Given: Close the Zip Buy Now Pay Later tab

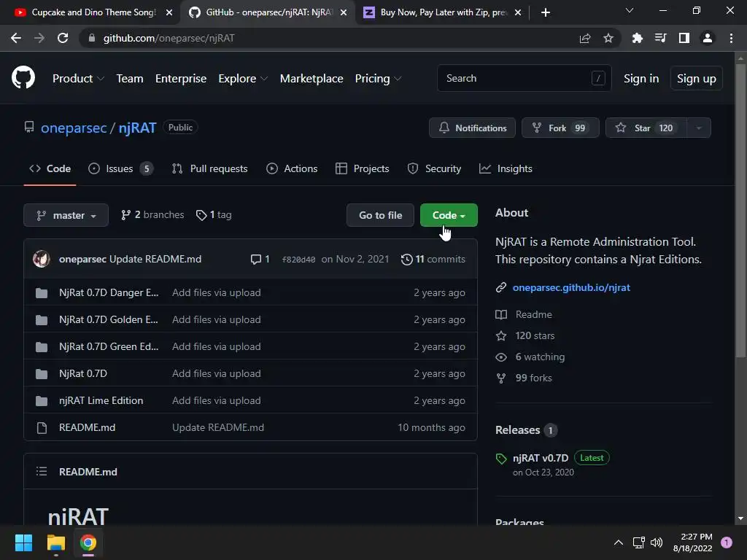Looking at the screenshot, I should coord(518,12).
